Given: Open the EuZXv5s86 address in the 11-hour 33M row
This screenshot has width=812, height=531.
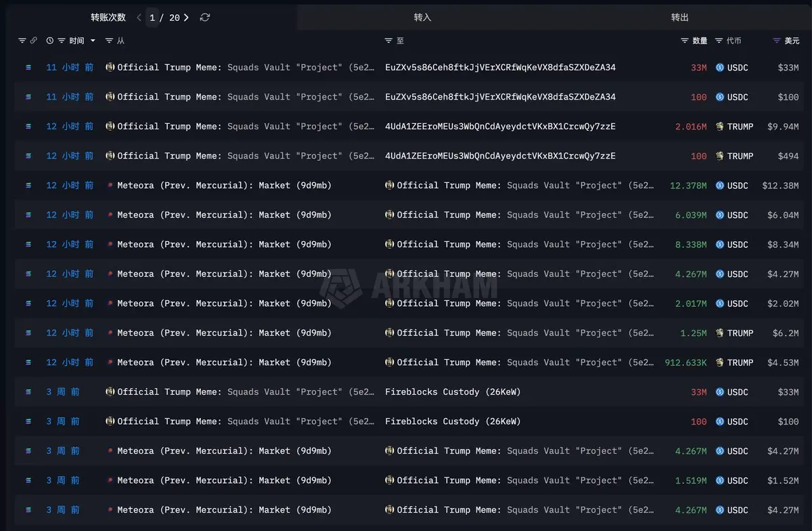Looking at the screenshot, I should pos(500,68).
